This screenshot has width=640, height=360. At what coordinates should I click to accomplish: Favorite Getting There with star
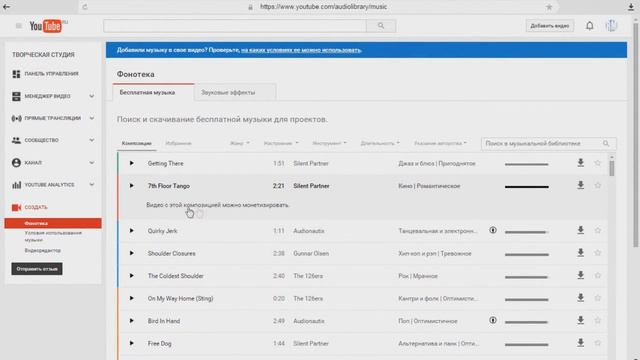click(598, 163)
